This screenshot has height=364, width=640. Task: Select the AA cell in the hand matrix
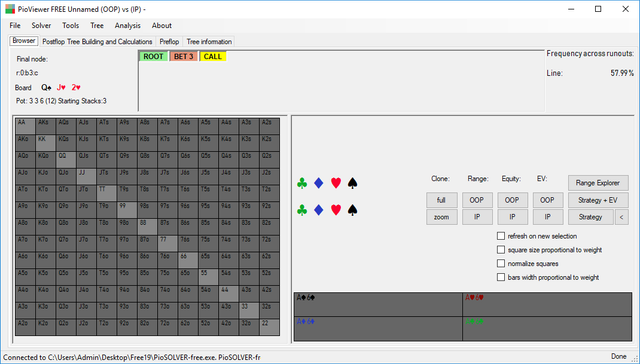(25, 127)
